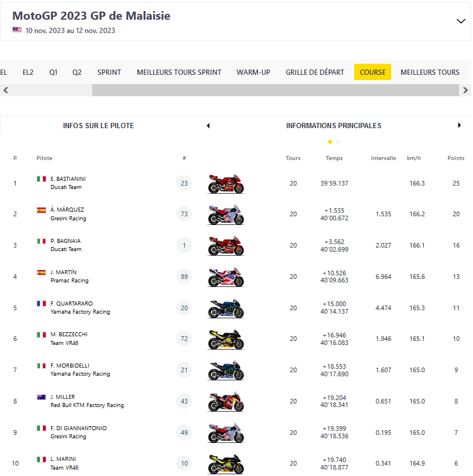This screenshot has height=476, width=473.
Task: Switch to the SPRINT tab
Action: pyautogui.click(x=109, y=72)
